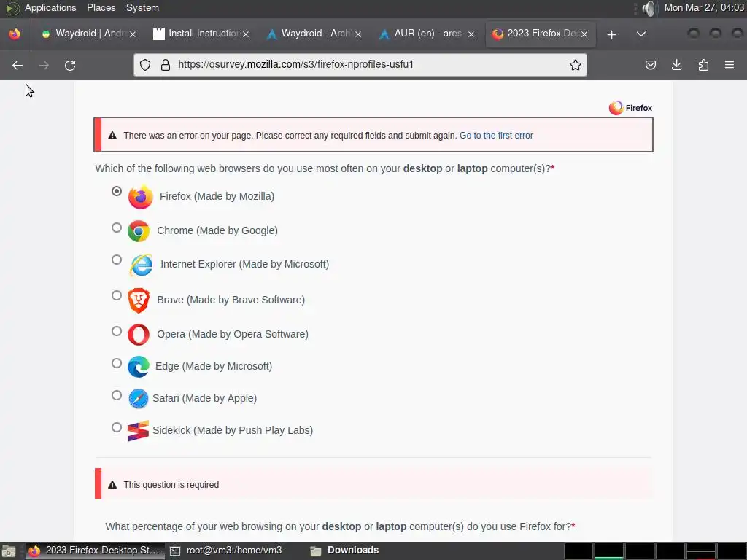Click the URL address bar
The width and height of the screenshot is (747, 560).
[x=362, y=65]
